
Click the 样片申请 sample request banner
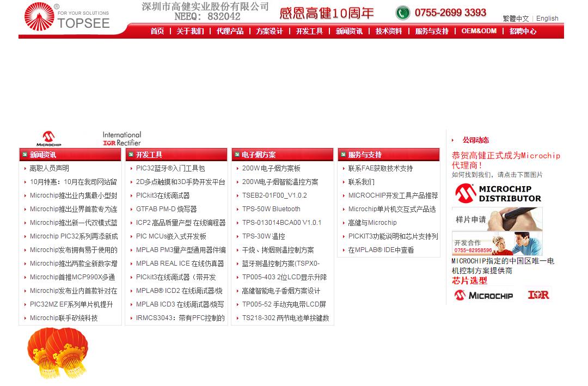[497, 219]
